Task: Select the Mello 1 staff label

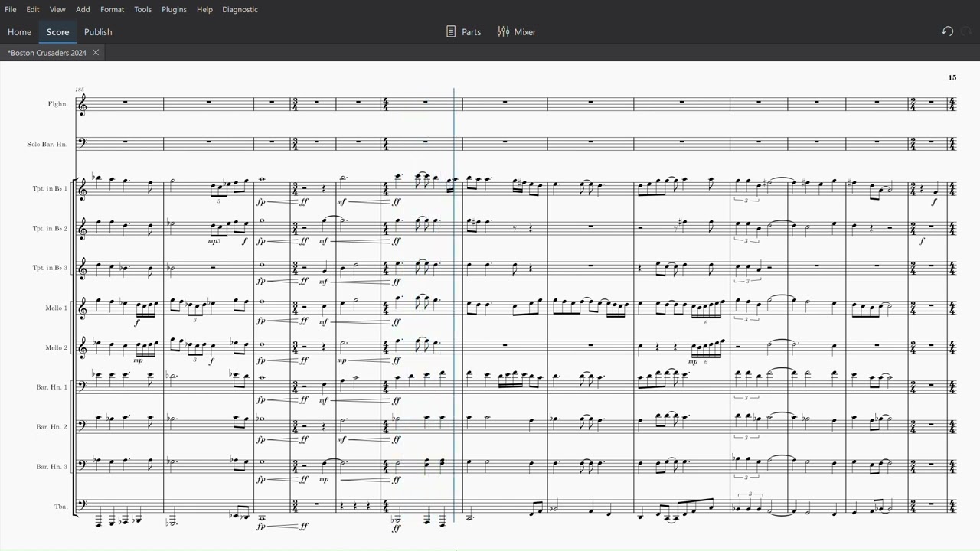Action: click(56, 308)
